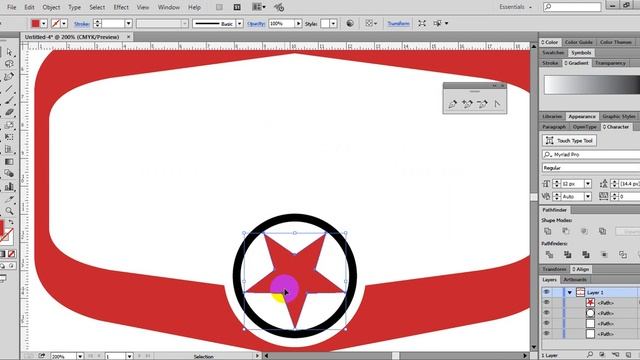Switch to the Swatches tab
This screenshot has width=640, height=360.
553,53
